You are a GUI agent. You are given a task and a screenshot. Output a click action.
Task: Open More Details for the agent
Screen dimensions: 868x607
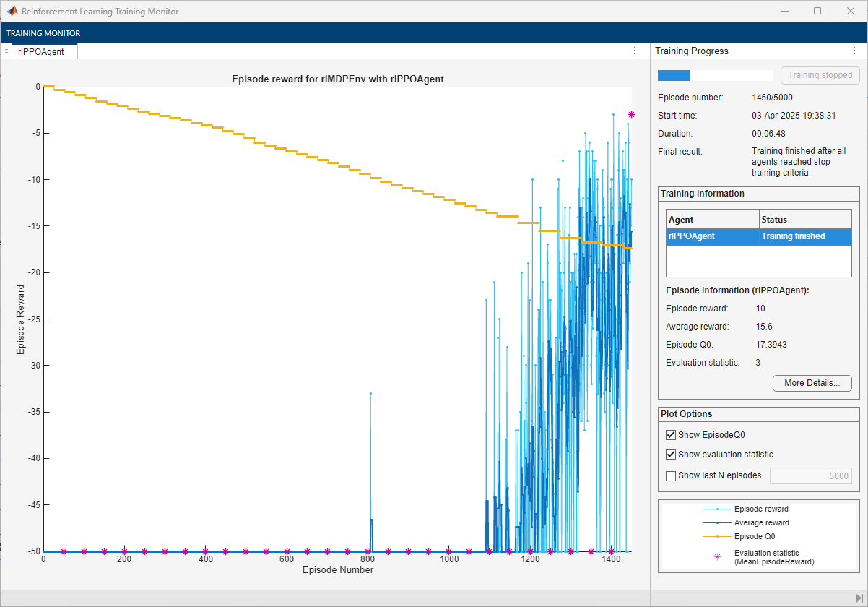pyautogui.click(x=812, y=383)
